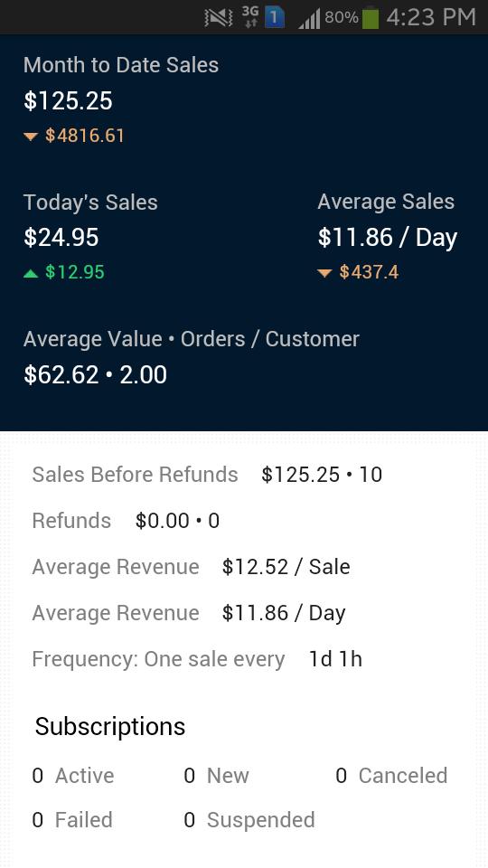The image size is (488, 868).
Task: Tap the green up arrow beside $12.95
Action: 31,273
